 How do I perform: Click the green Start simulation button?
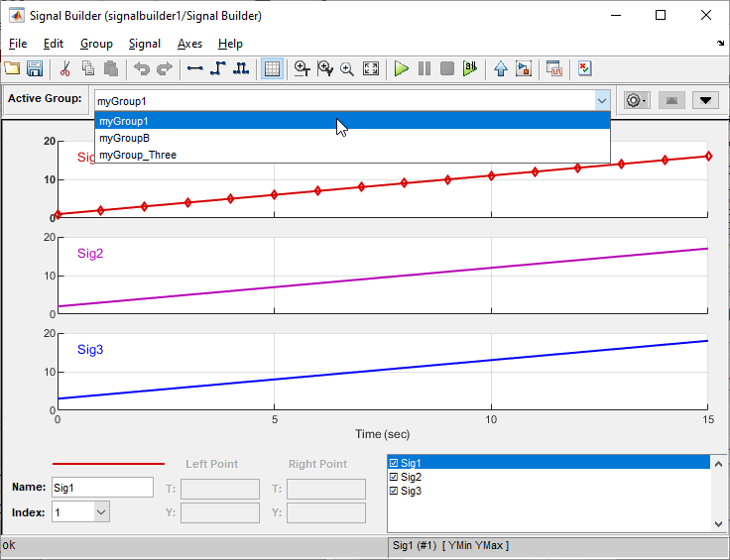401,68
